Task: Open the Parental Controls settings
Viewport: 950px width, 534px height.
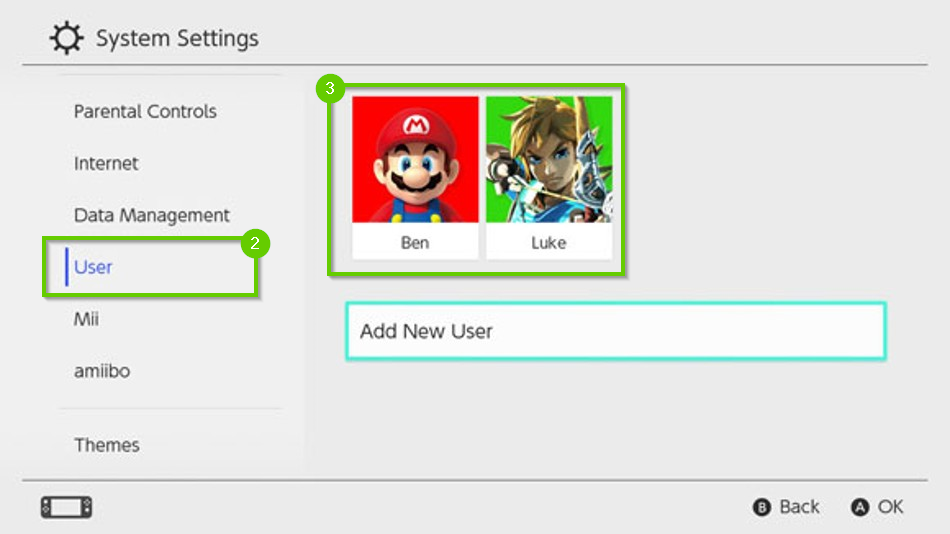Action: point(145,111)
